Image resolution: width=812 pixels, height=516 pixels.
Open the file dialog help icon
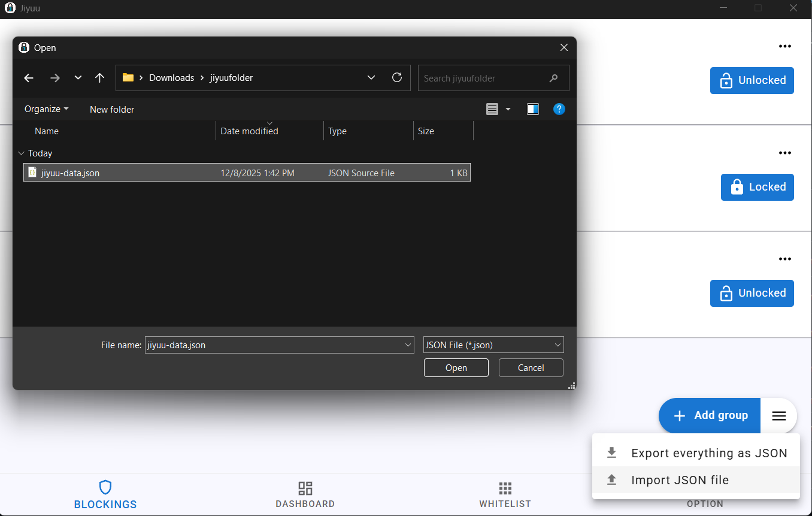click(559, 109)
